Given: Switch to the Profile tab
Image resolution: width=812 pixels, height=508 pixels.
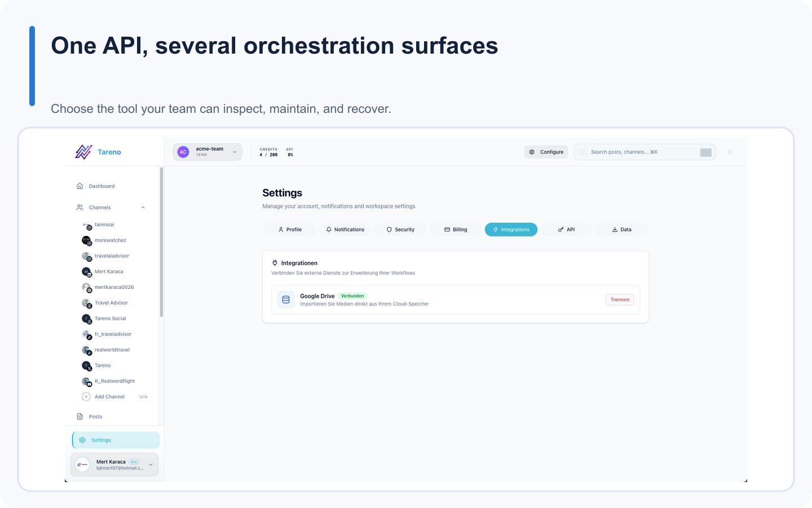Looking at the screenshot, I should click(x=290, y=230).
